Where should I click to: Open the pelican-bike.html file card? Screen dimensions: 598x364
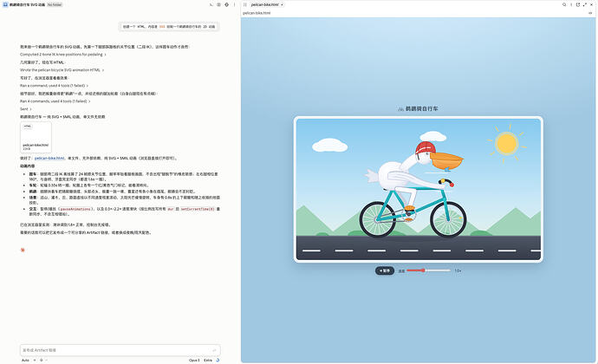pyautogui.click(x=36, y=137)
